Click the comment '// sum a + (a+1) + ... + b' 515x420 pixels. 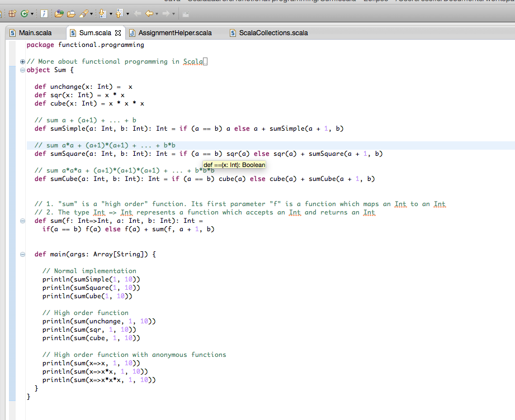pyautogui.click(x=86, y=120)
